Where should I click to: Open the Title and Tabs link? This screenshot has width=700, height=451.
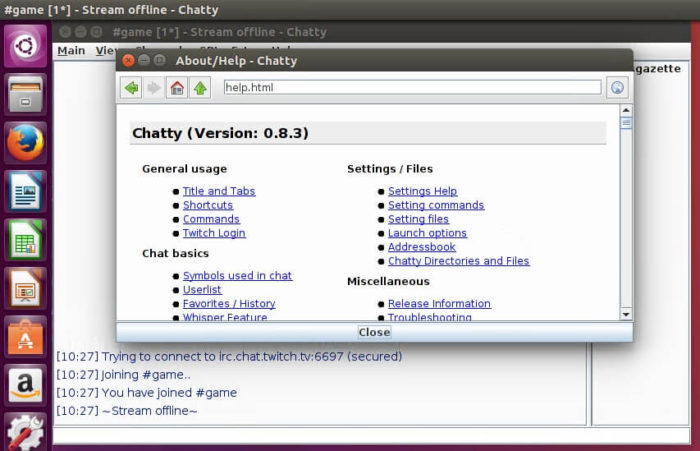click(219, 191)
